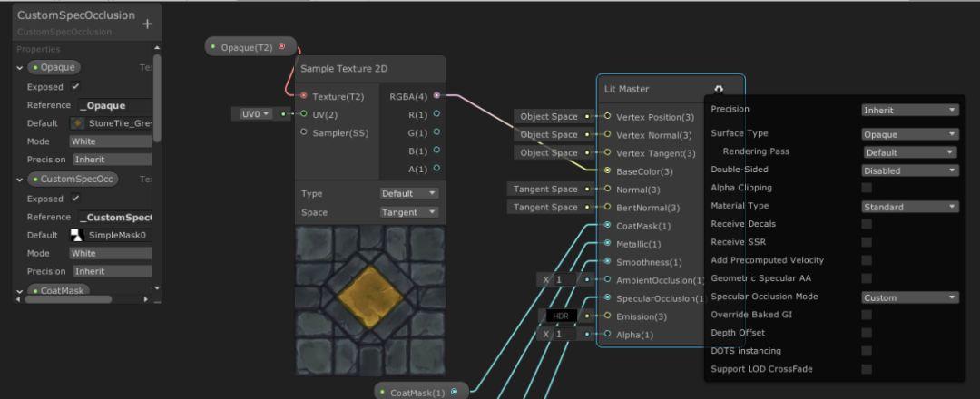Enable Geometric Specular AA checkbox

coord(867,277)
